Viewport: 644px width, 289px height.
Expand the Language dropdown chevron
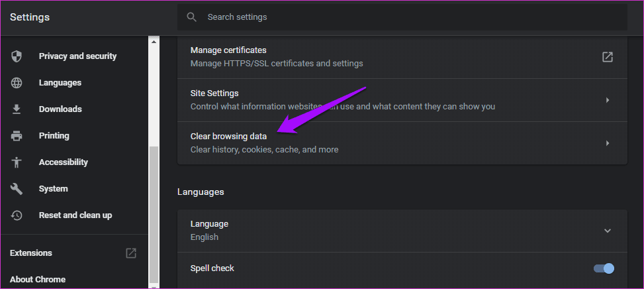608,231
